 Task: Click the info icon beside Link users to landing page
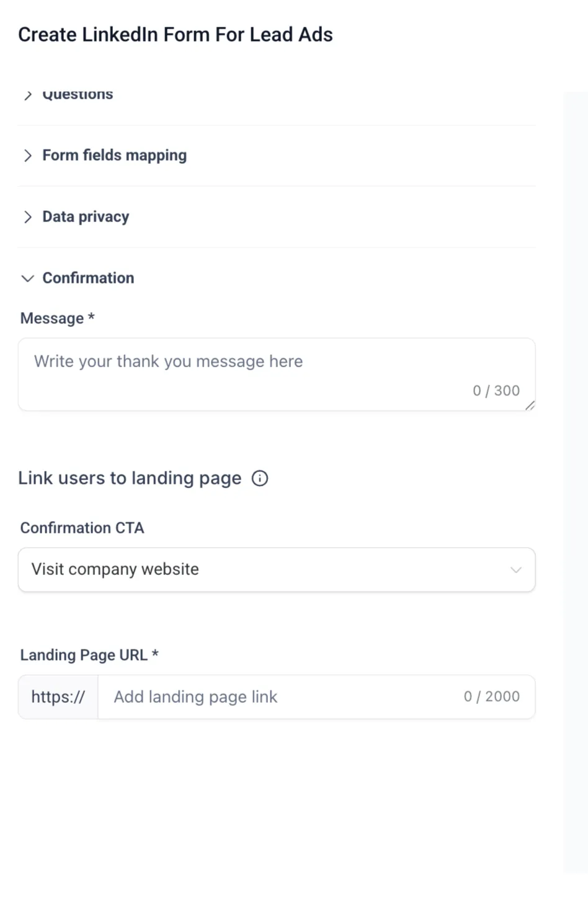coord(260,478)
